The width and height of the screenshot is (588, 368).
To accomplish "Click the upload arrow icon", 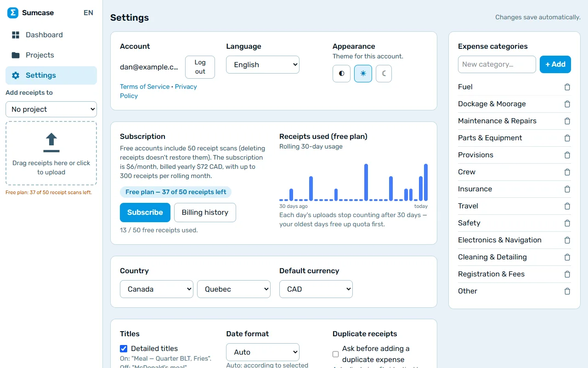I will tap(51, 143).
